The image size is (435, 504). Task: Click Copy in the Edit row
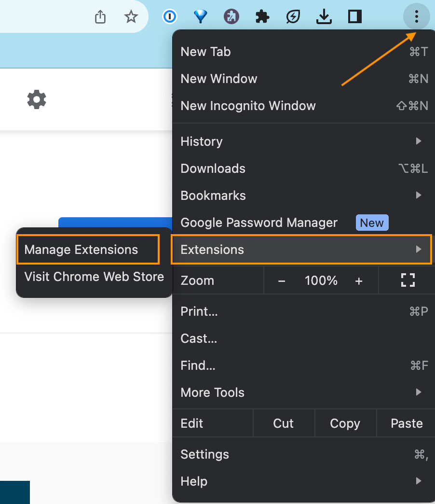[x=345, y=423]
